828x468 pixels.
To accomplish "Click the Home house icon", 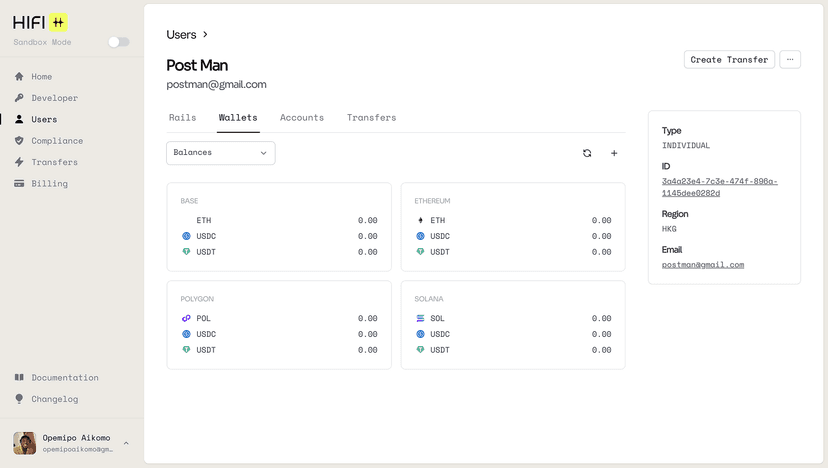I will click(19, 77).
